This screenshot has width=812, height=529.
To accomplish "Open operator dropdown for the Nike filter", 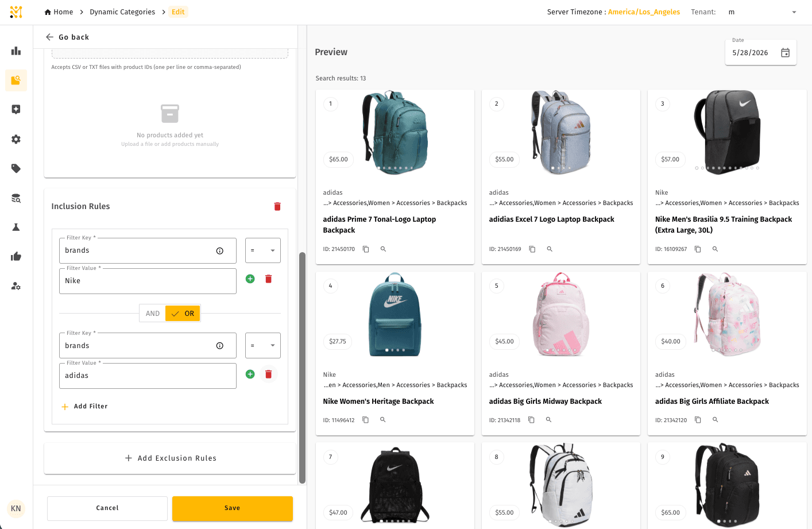I will 263,250.
